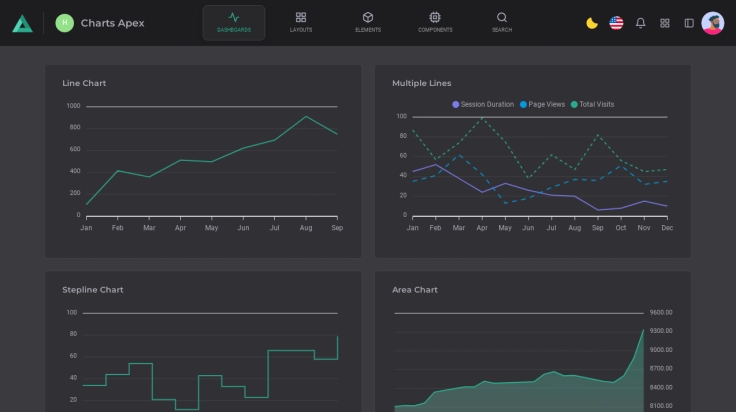Open the apps grid shortcut icon
Screen dimensions: 736x412
(665, 23)
